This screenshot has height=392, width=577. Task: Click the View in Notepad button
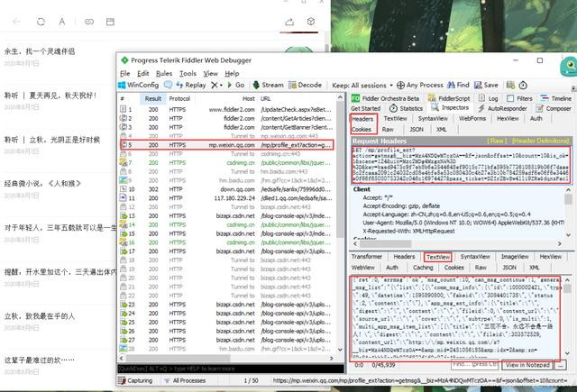click(527, 365)
